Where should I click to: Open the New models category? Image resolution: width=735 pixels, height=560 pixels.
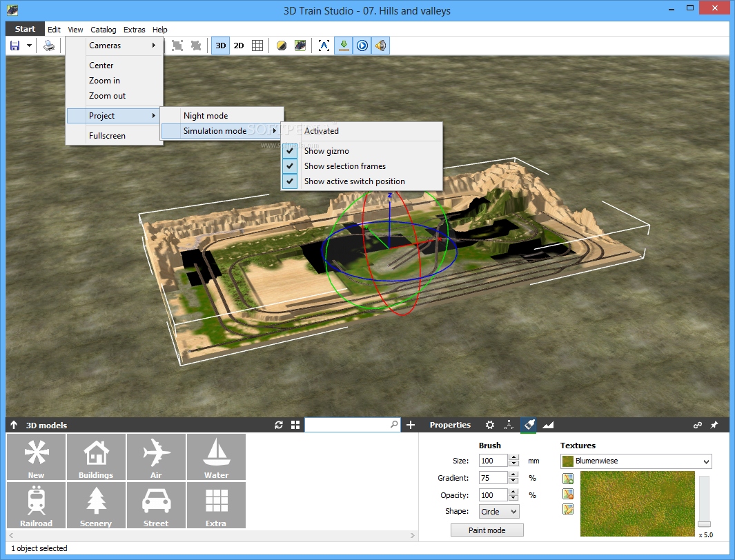36,457
